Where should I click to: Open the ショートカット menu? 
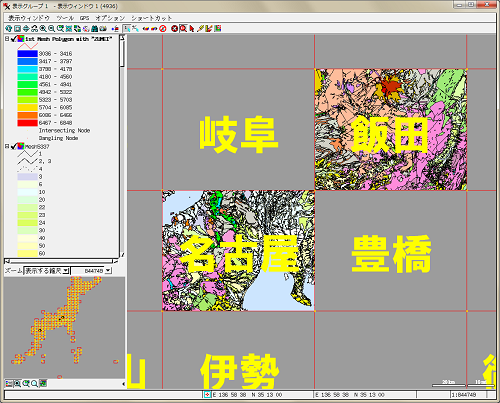pos(151,18)
